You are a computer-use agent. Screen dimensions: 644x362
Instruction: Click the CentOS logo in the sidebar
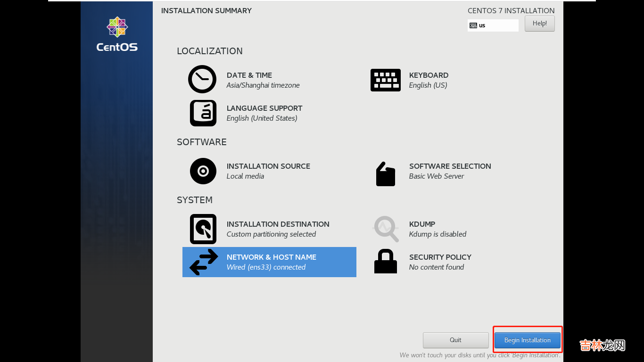(117, 34)
